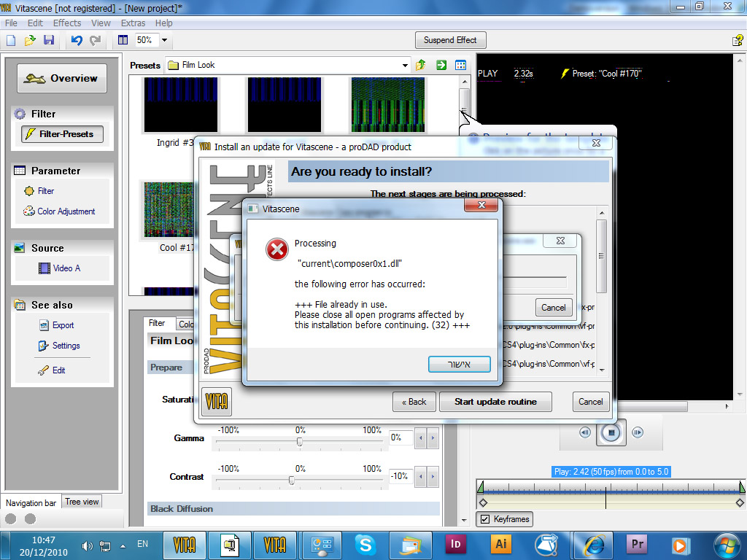Open the Edit menu
The height and width of the screenshot is (560, 747).
35,23
